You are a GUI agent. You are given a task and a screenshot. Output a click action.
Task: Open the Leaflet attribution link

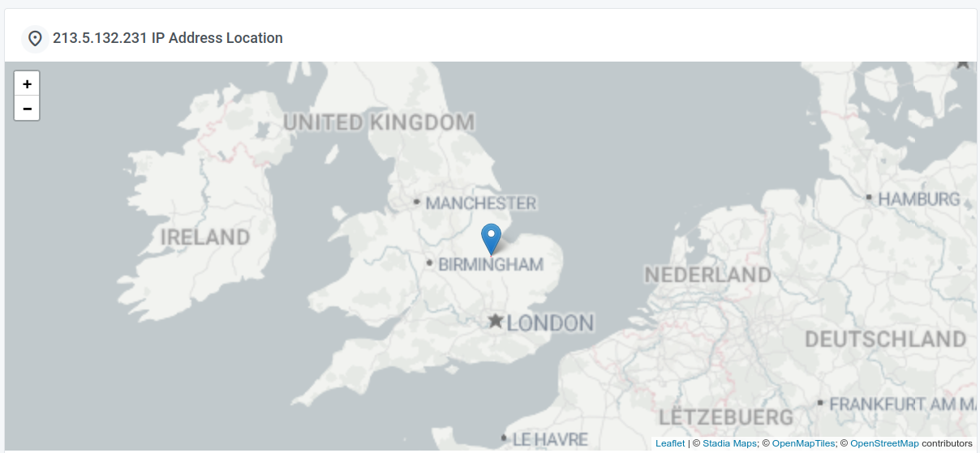[670, 443]
